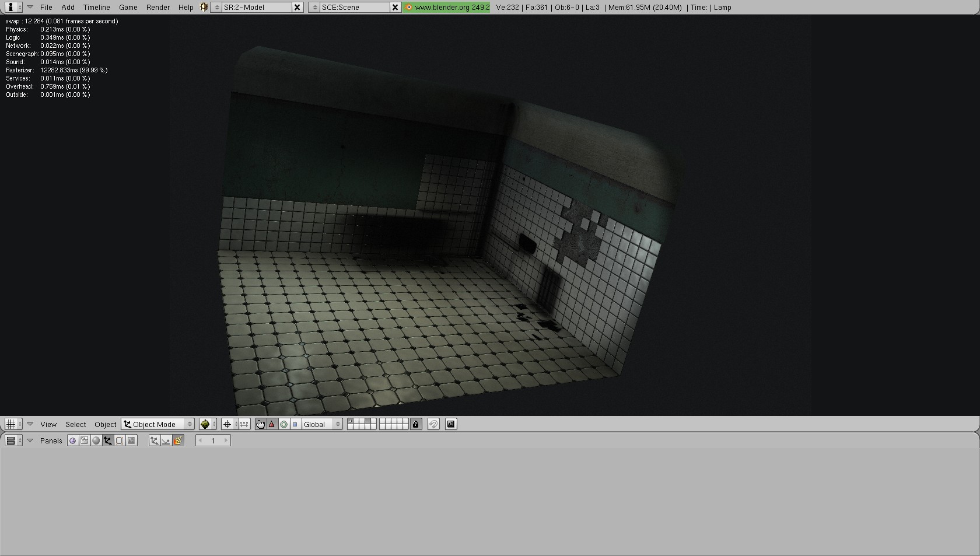This screenshot has height=556, width=980.
Task: Open the Render menu
Action: [158, 8]
